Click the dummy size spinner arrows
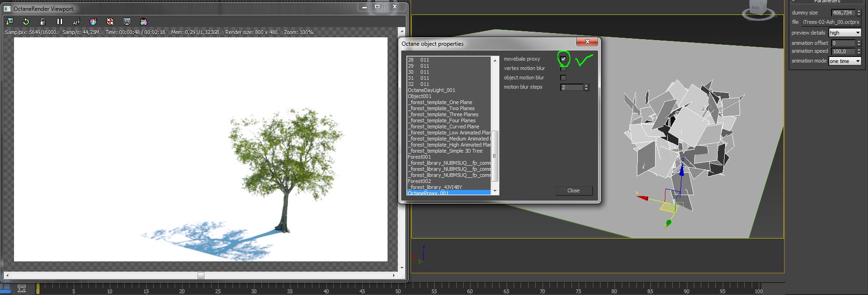This screenshot has height=295, width=868. 859,13
